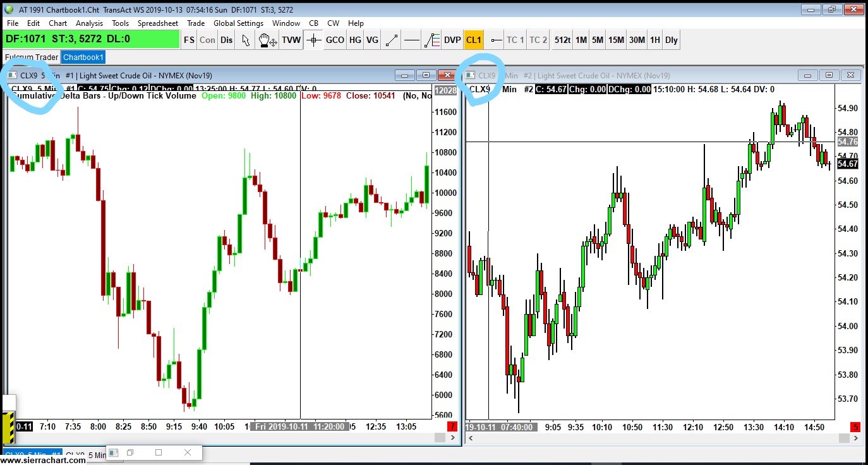868x465 pixels.
Task: Click icon of minimized window at bottom
Action: click(114, 452)
